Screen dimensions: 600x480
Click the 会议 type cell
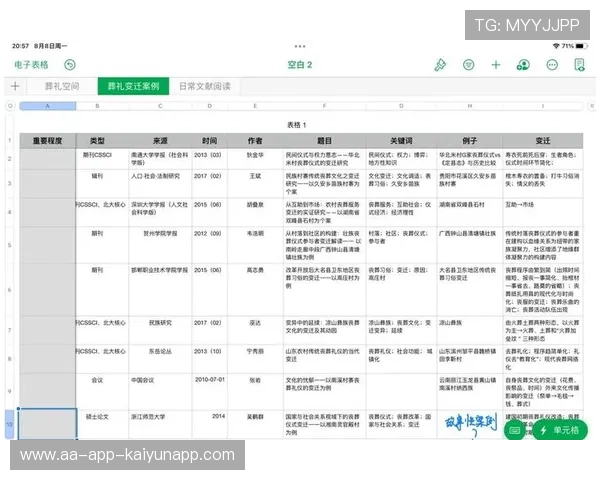102,392
